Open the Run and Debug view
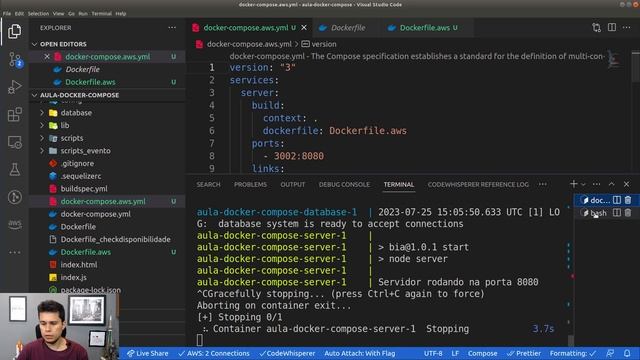Image resolution: width=640 pixels, height=360 pixels. pyautogui.click(x=14, y=87)
